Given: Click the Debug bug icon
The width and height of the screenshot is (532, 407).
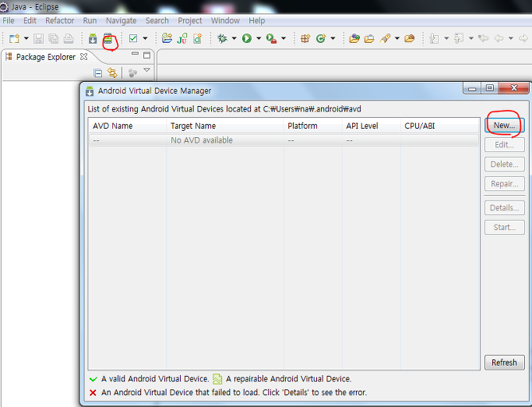Looking at the screenshot, I should [x=222, y=38].
